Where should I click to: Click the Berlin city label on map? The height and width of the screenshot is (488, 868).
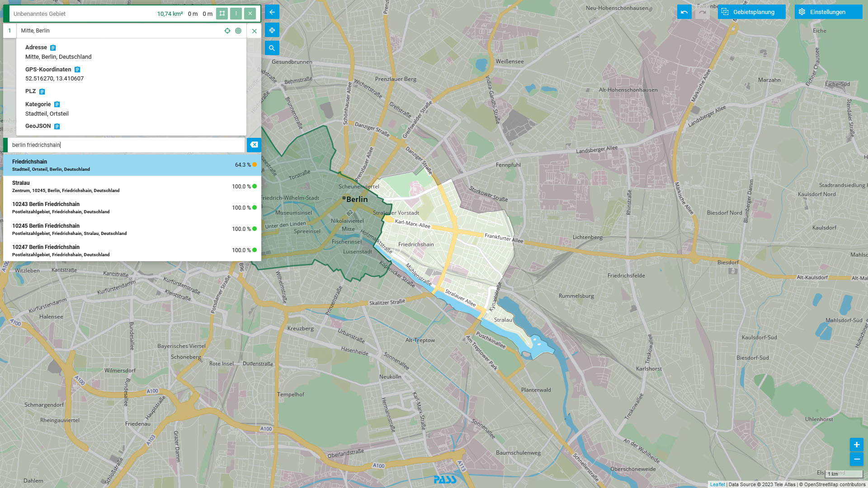pyautogui.click(x=357, y=199)
